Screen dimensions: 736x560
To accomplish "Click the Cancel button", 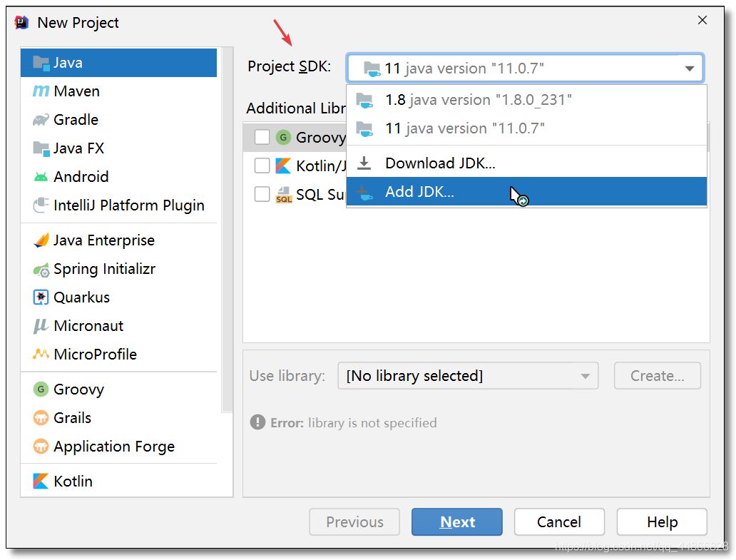I will coord(558,522).
